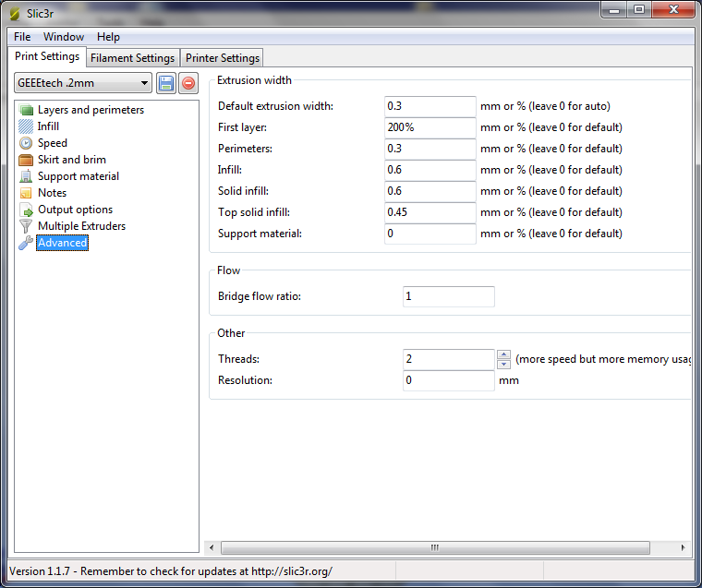
Task: Open the Window menu
Action: 64,37
